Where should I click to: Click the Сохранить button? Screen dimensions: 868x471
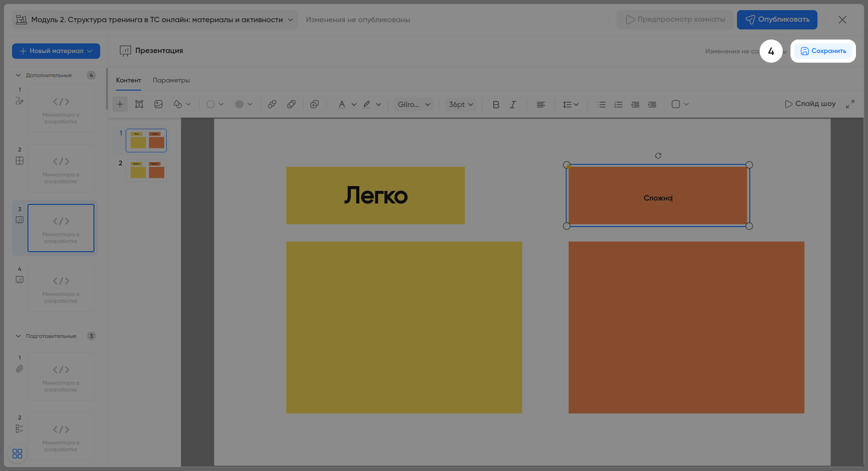(823, 51)
